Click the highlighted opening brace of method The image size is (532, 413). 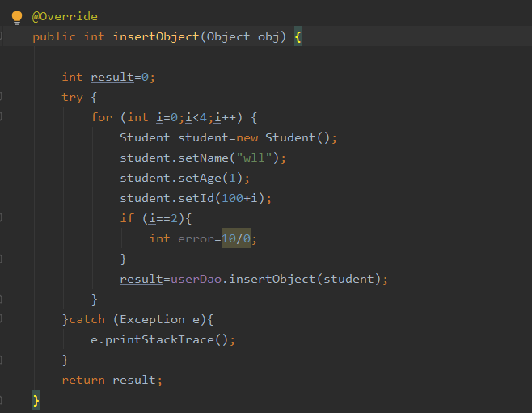(x=298, y=36)
